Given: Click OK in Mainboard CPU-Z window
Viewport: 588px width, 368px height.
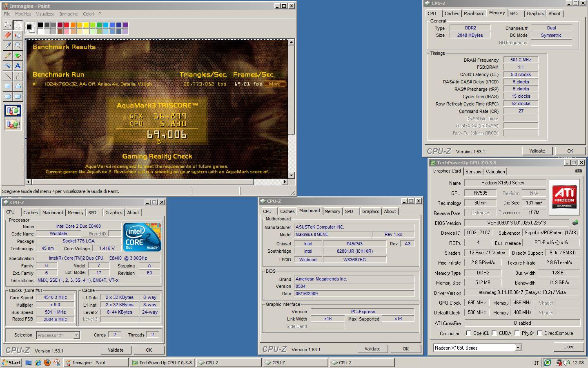Looking at the screenshot, I should [x=405, y=349].
